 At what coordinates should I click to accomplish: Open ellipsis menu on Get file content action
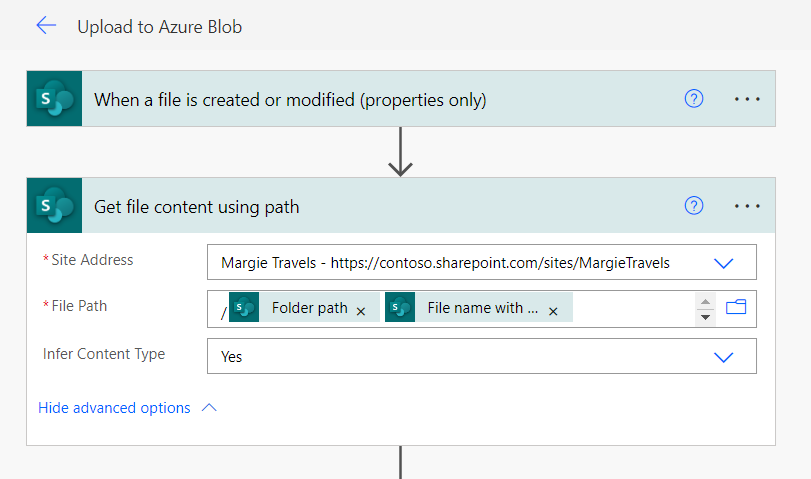(x=747, y=206)
